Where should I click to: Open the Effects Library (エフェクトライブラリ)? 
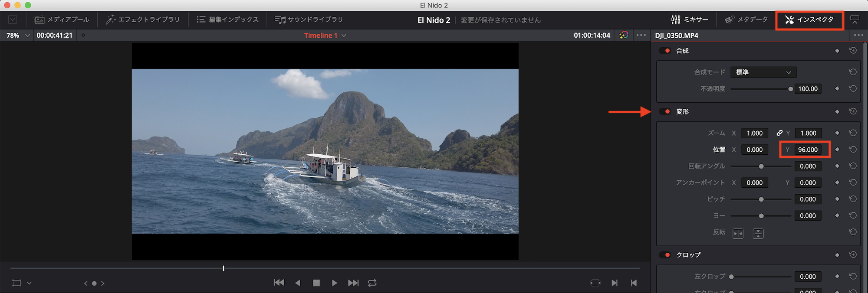pos(143,20)
